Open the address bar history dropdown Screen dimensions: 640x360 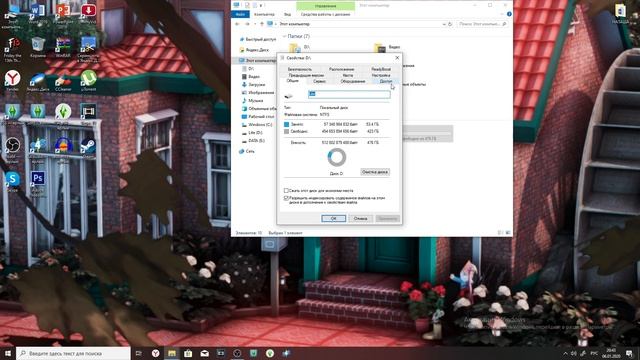[444, 24]
